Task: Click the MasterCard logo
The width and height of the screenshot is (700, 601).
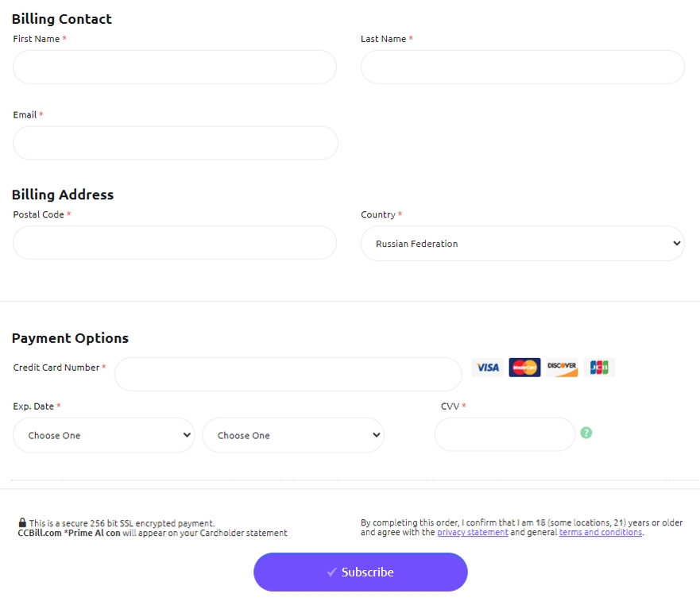Action: point(524,368)
